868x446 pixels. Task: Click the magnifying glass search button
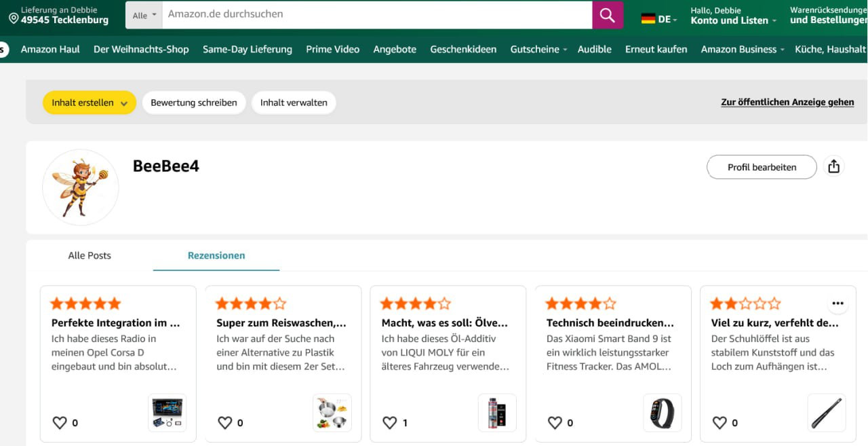point(608,15)
